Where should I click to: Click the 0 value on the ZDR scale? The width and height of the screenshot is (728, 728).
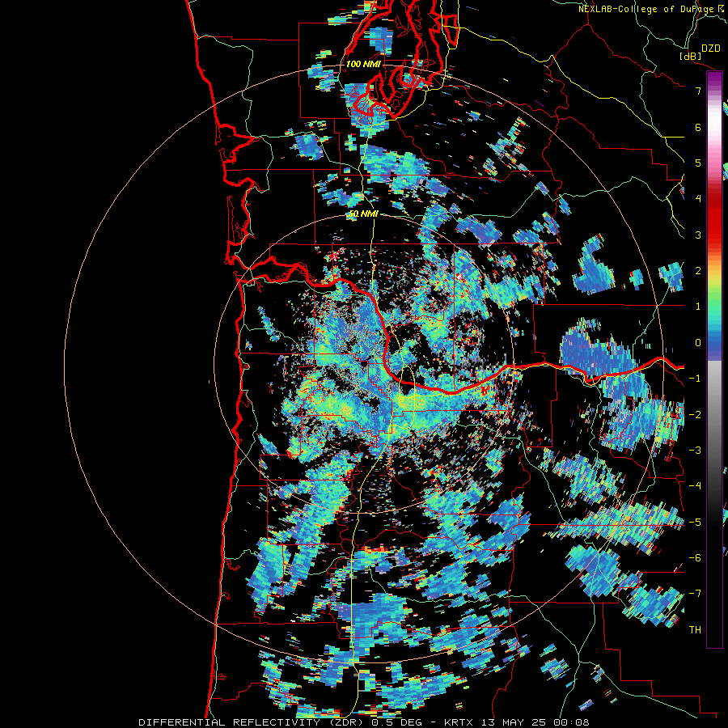pyautogui.click(x=698, y=342)
